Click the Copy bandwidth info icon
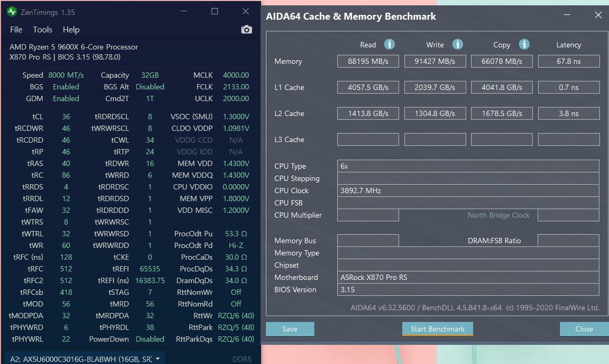609x364 pixels. pos(524,45)
